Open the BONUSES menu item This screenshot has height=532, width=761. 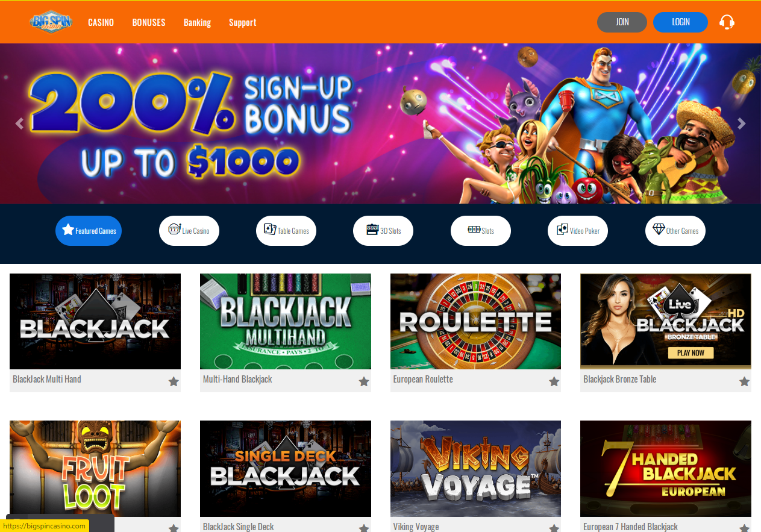pyautogui.click(x=149, y=22)
